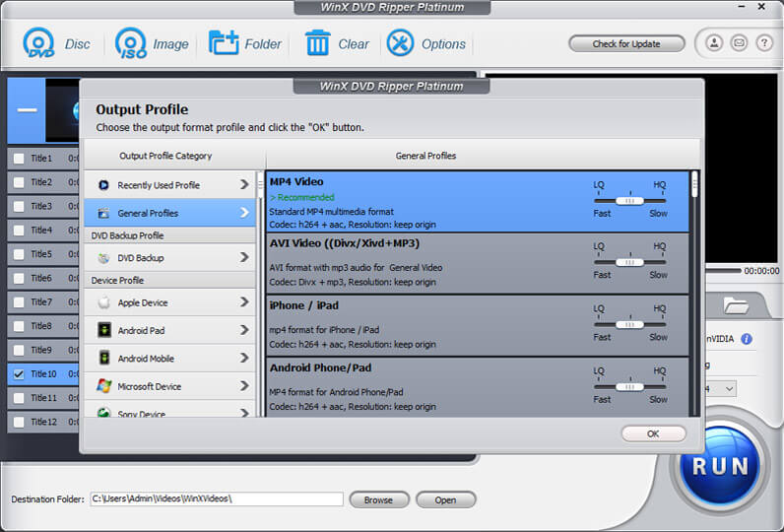Load an ISO Image file
The image size is (784, 532).
click(x=130, y=43)
